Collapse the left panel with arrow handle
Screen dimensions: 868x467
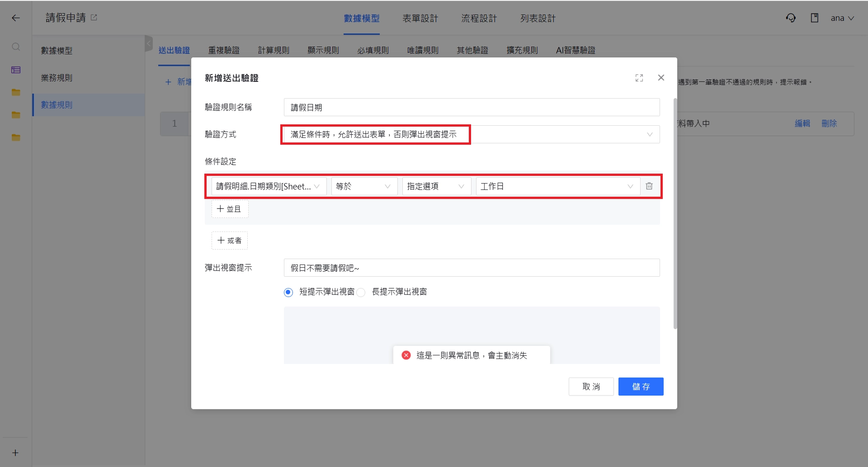(x=149, y=43)
